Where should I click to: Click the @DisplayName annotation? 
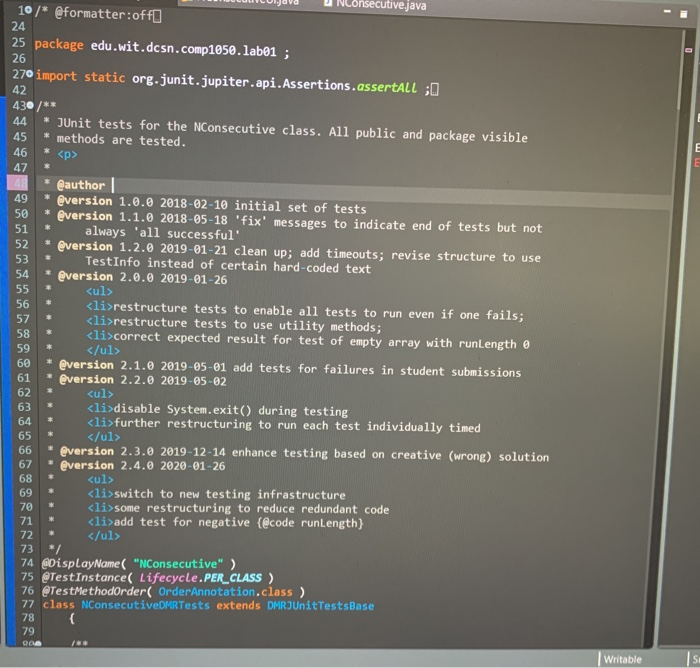tap(81, 564)
